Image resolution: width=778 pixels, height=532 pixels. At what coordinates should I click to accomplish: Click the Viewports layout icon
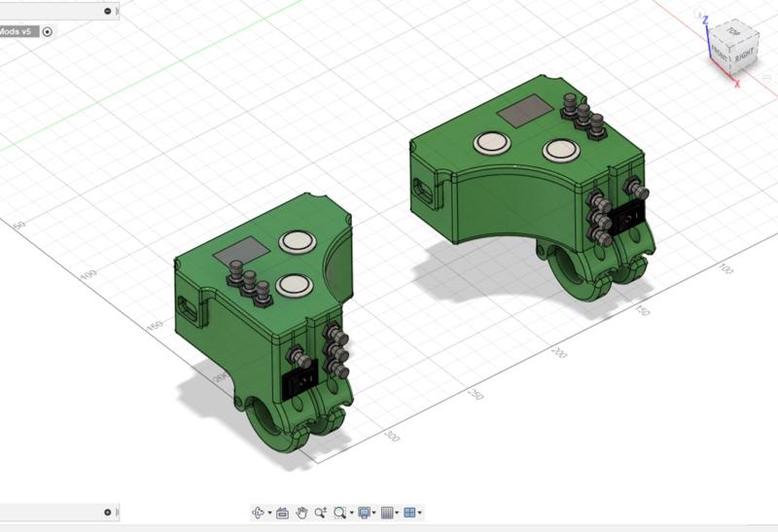(409, 513)
